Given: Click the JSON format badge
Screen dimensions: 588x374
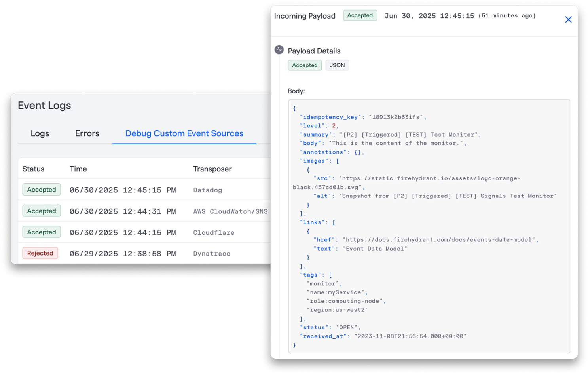Looking at the screenshot, I should pyautogui.click(x=337, y=65).
